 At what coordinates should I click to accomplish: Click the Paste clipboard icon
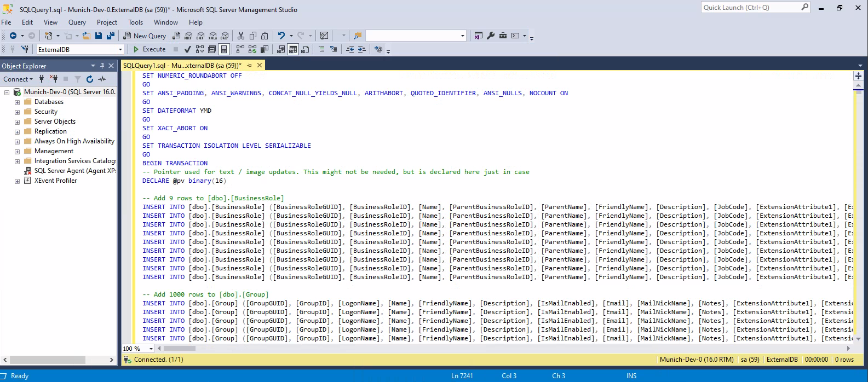click(x=265, y=36)
